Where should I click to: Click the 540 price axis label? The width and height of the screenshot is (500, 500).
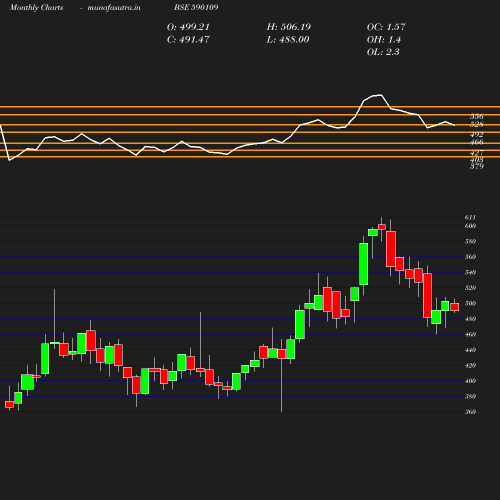coord(470,273)
